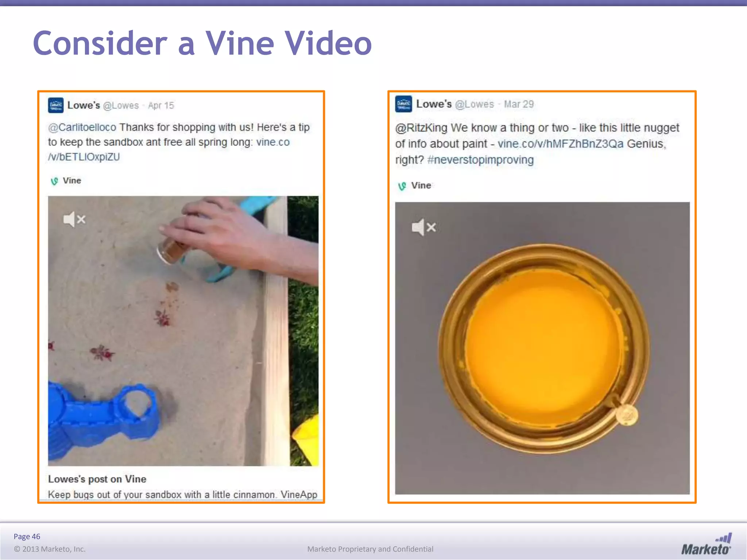Unmute the paint can Vine video
The height and width of the screenshot is (560, 747).
point(424,227)
